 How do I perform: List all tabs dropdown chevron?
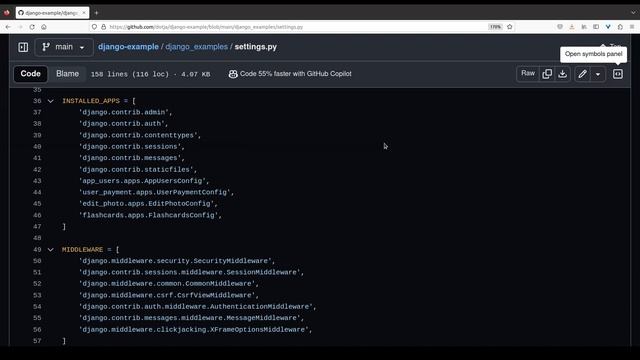(x=633, y=13)
